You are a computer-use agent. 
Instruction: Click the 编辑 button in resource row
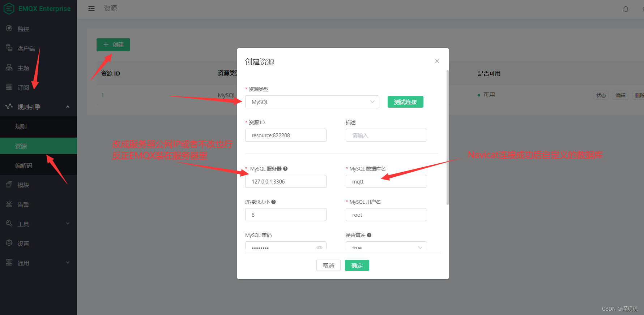point(620,95)
